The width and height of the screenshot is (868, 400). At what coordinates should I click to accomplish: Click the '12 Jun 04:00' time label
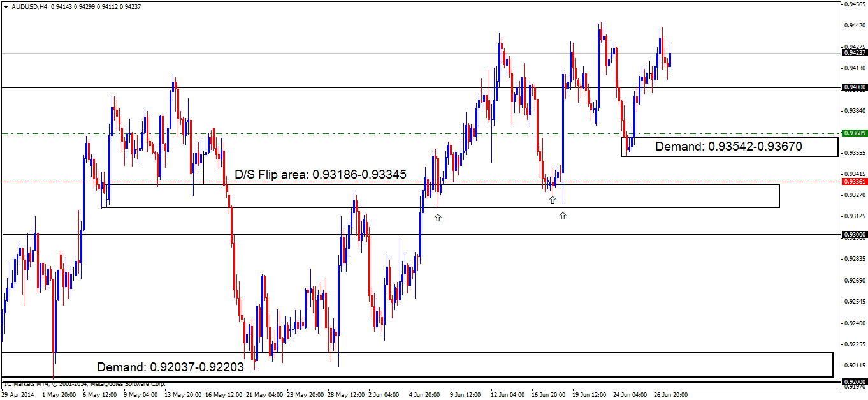tap(507, 395)
